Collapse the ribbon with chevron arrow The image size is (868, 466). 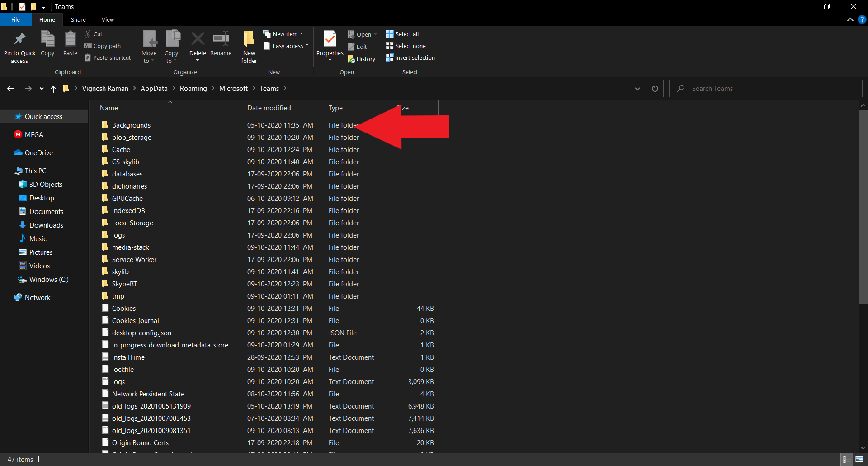coord(850,19)
